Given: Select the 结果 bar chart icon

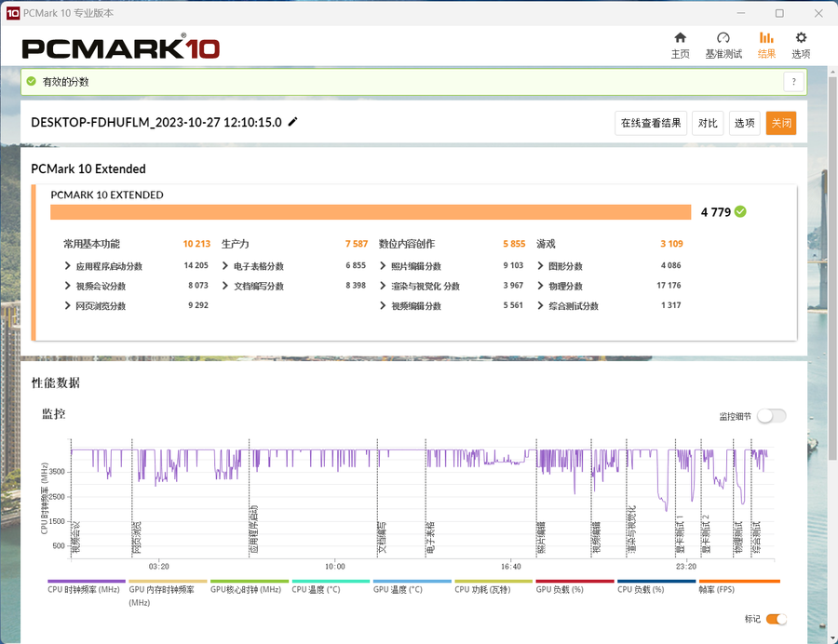Looking at the screenshot, I should [766, 38].
